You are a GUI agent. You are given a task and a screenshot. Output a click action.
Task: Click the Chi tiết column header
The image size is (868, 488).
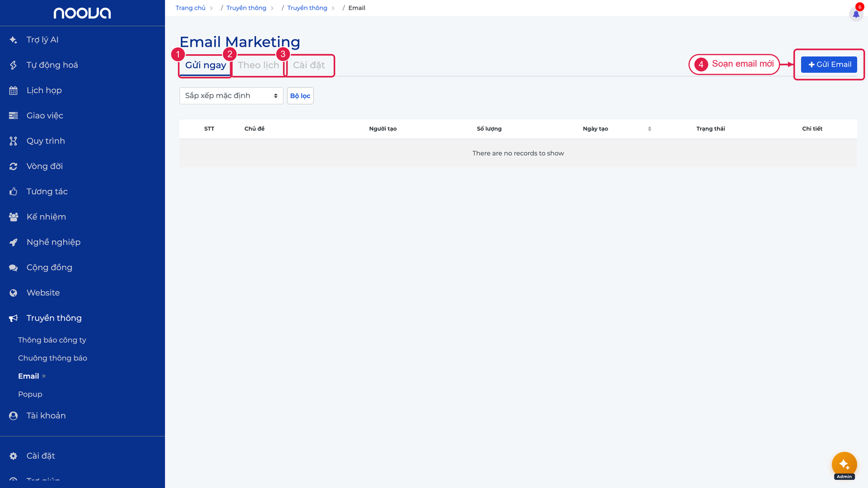pos(812,129)
